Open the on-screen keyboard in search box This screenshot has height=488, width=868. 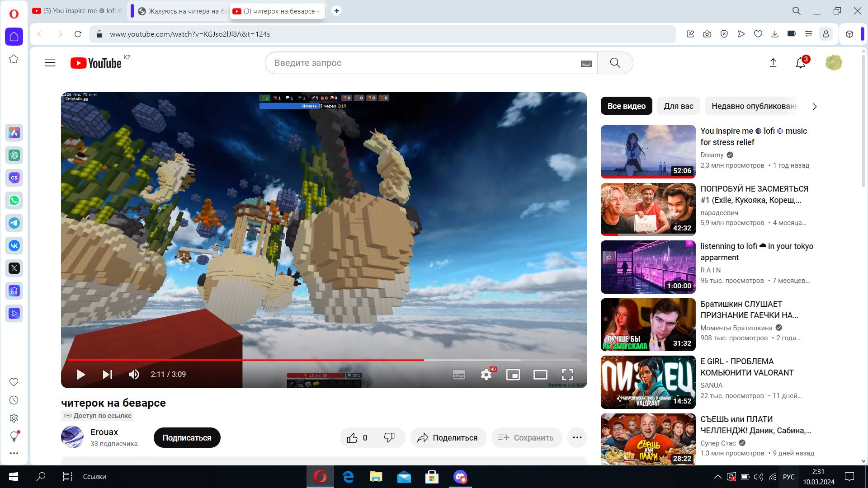[x=586, y=63]
